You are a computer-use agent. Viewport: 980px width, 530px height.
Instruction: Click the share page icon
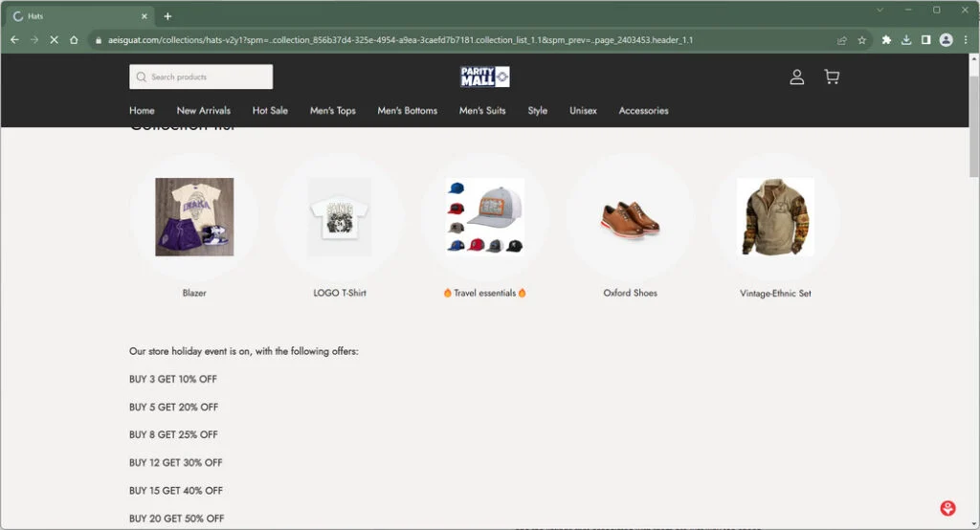click(x=842, y=40)
